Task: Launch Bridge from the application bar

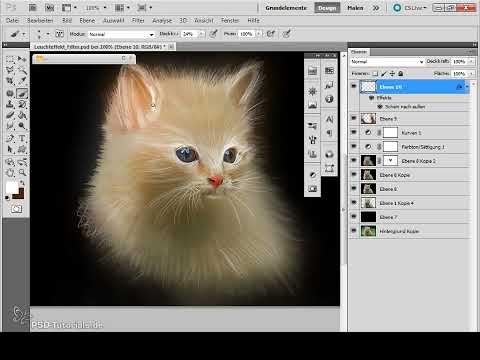Action: point(33,7)
